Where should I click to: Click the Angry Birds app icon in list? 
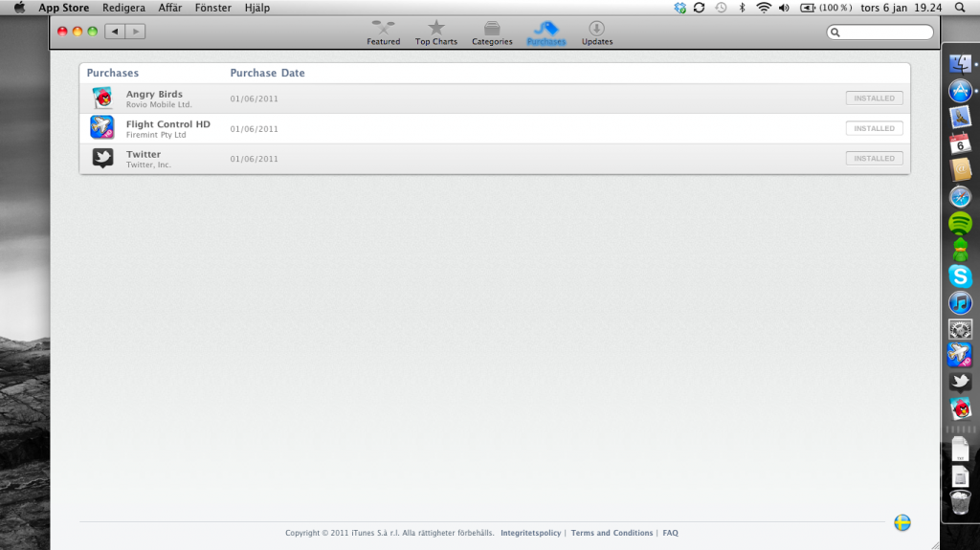(102, 99)
